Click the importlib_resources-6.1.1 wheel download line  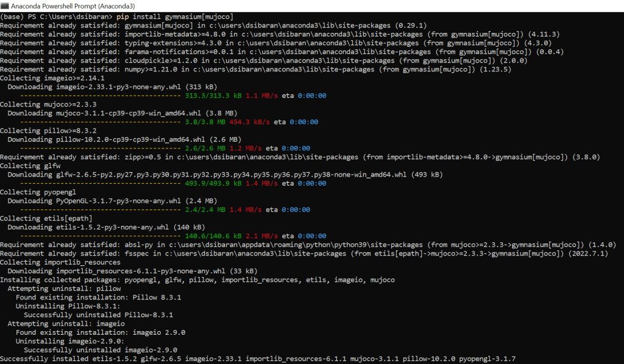[132, 271]
